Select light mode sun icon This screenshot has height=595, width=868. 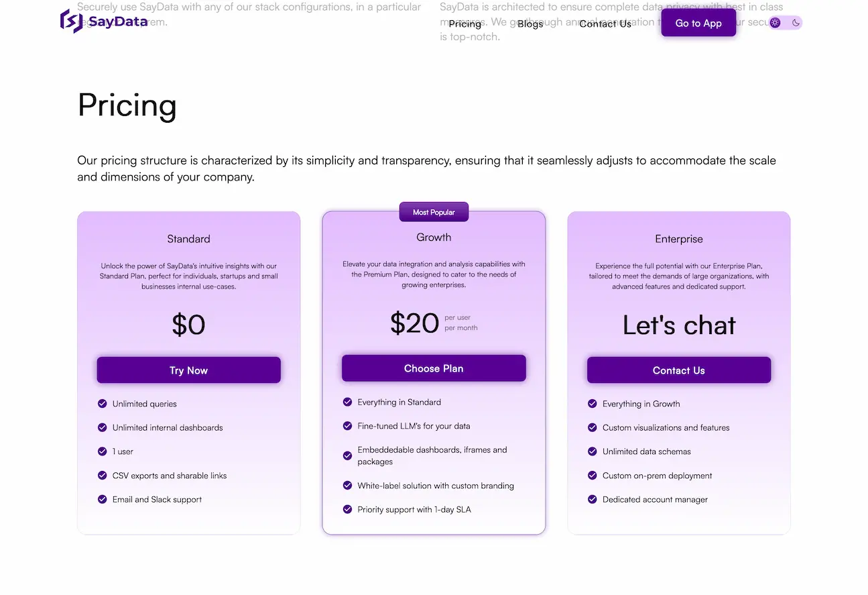pyautogui.click(x=776, y=23)
